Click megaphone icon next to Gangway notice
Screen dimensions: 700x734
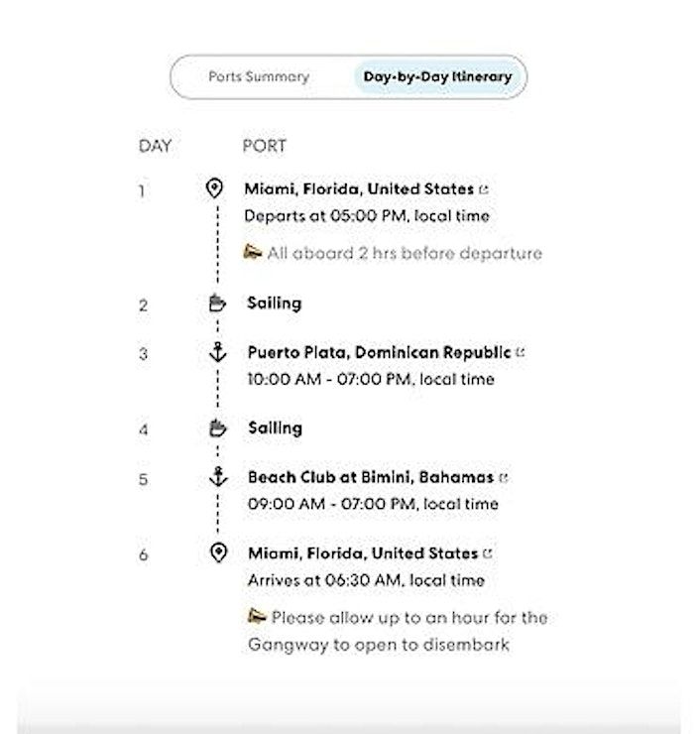257,616
